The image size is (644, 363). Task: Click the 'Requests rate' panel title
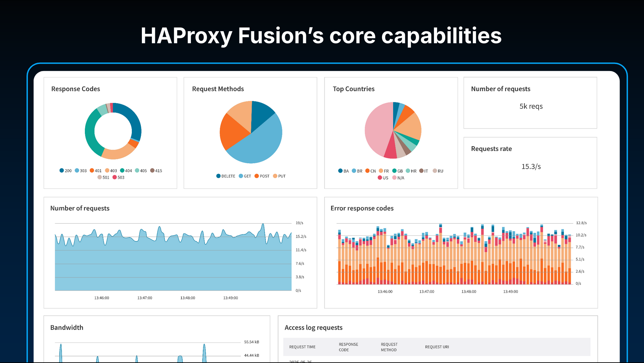pyautogui.click(x=491, y=148)
